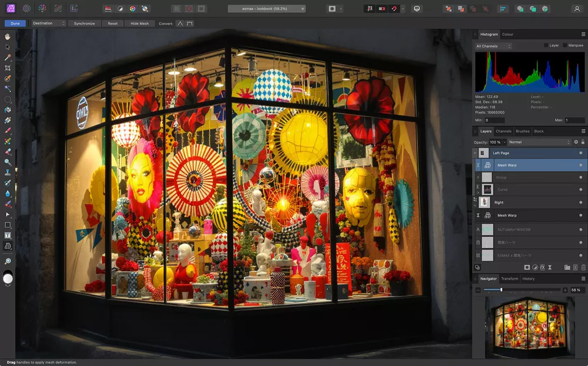Select the View (hand) tool

point(8,36)
